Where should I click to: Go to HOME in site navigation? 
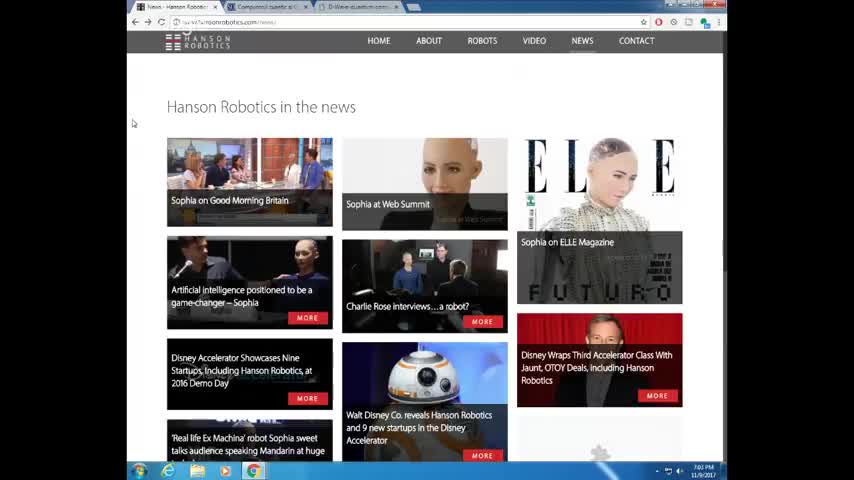click(x=379, y=41)
